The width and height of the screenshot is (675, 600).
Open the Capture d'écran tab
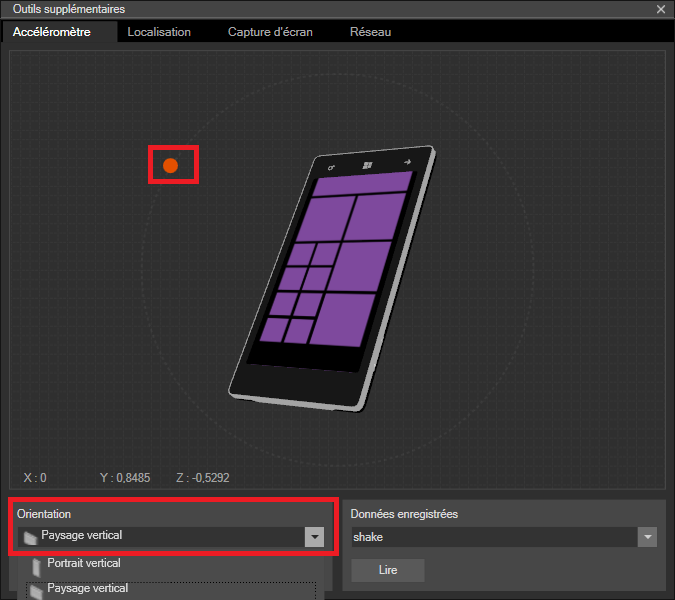270,32
